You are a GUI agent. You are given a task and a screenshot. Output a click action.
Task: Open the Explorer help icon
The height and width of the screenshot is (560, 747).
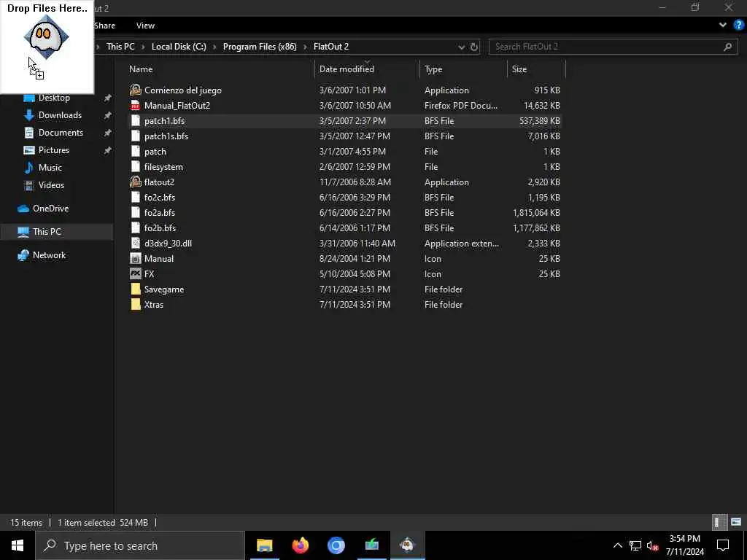[x=739, y=26]
